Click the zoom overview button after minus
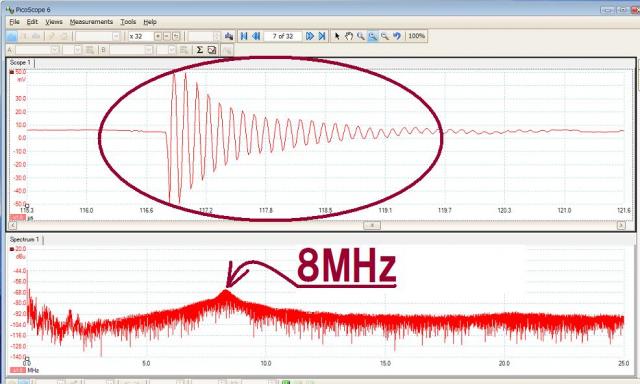The height and width of the screenshot is (384, 640). point(176,36)
